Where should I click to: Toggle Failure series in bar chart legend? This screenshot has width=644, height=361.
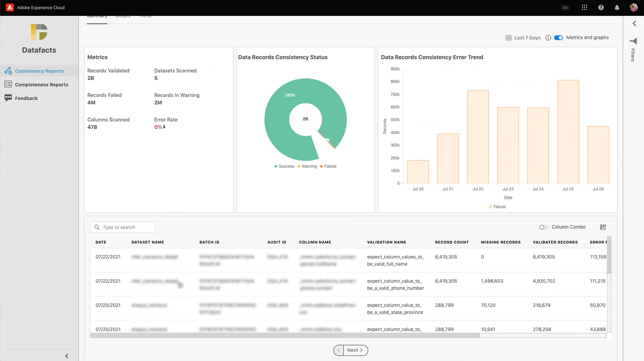click(x=497, y=207)
